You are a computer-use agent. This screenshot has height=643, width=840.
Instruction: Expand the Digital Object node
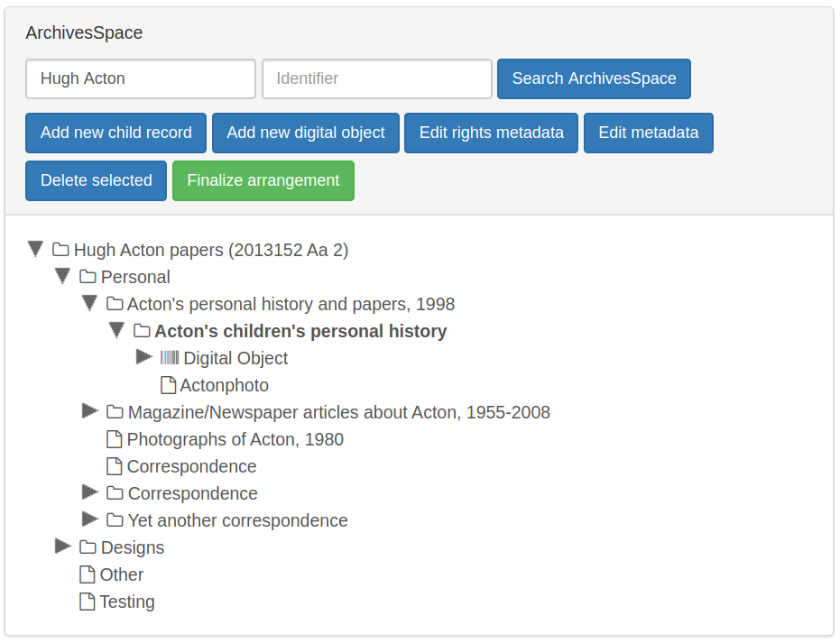tap(143, 356)
